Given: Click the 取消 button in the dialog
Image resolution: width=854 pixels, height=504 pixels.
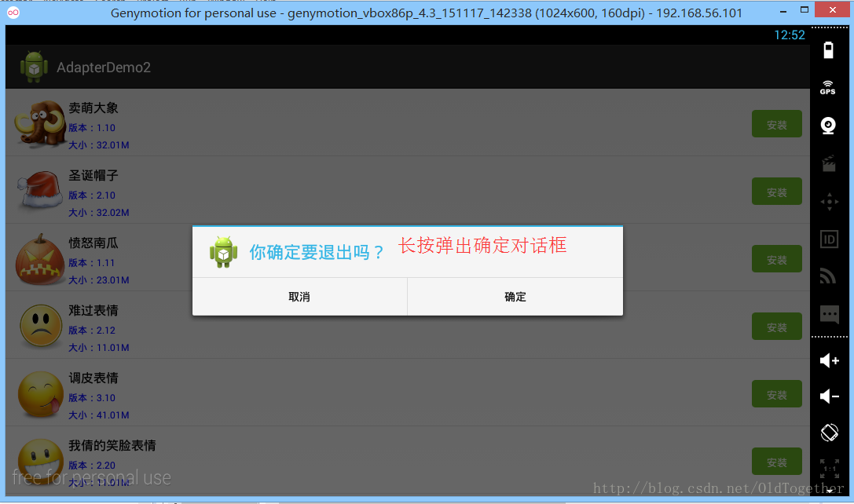Looking at the screenshot, I should pos(299,297).
